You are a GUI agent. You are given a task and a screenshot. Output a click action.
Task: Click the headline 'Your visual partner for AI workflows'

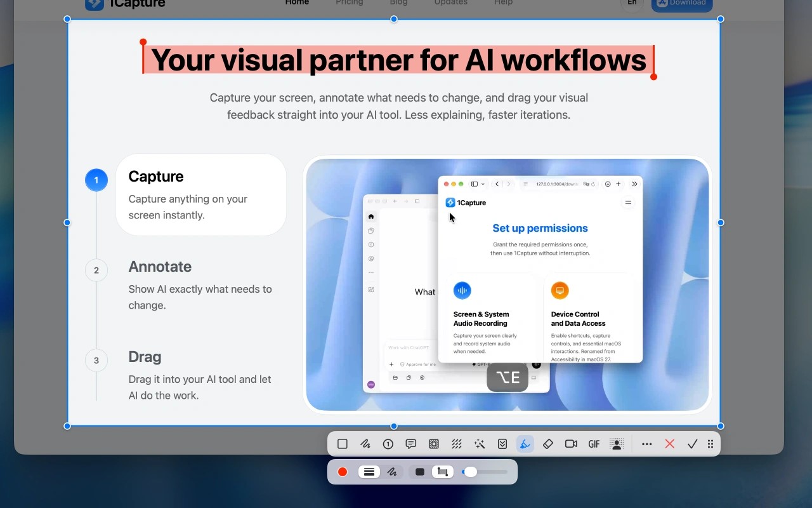pyautogui.click(x=398, y=60)
